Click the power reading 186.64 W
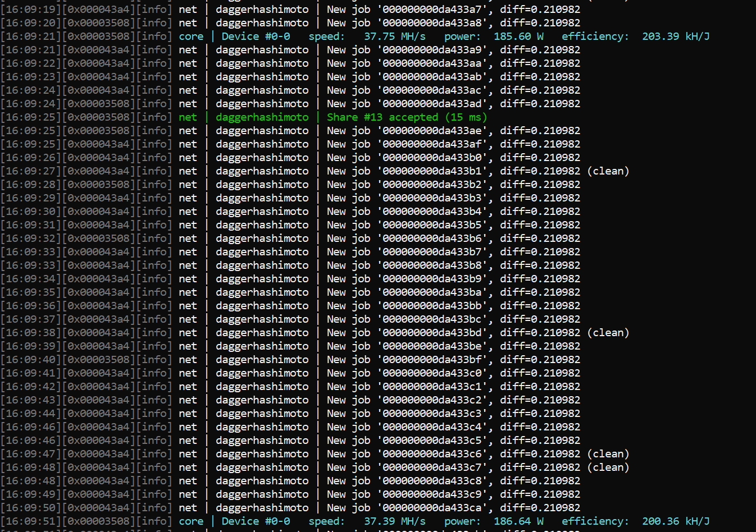Screen dimensions: 756x532 [x=519, y=521]
